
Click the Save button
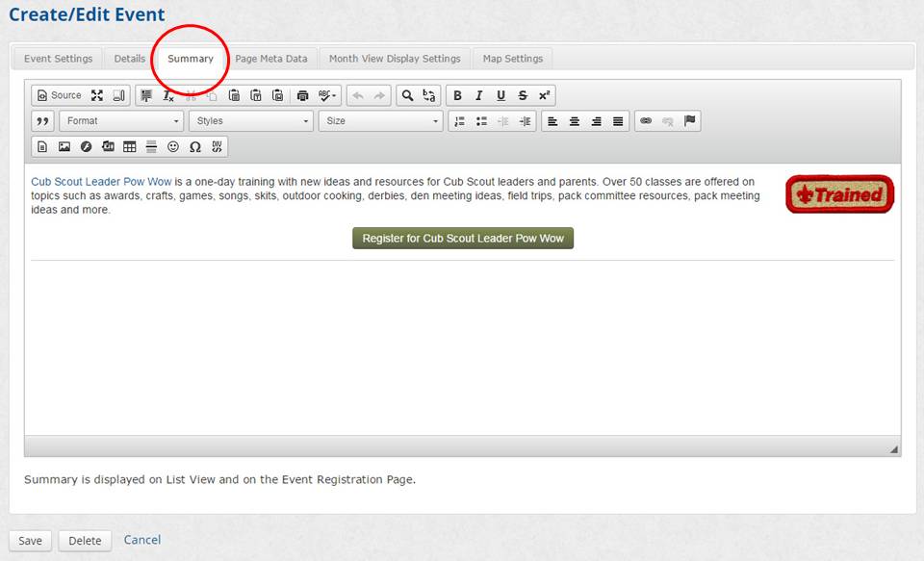click(x=30, y=541)
